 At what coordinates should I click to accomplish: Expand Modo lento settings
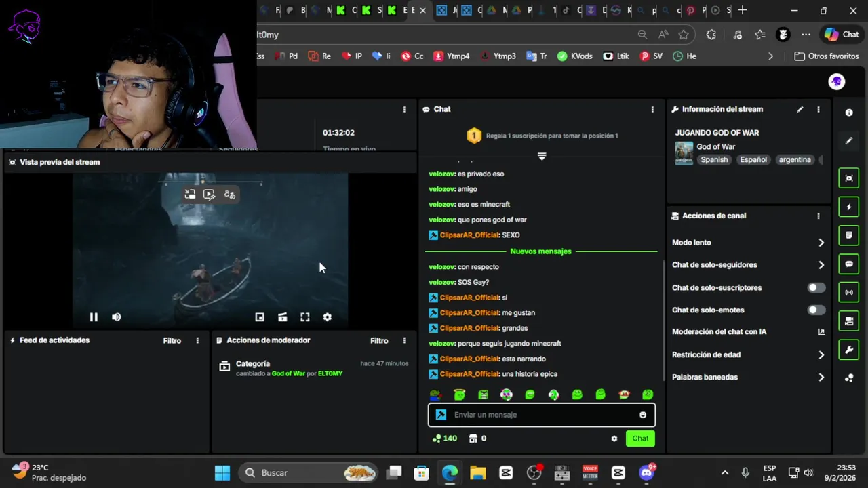(x=749, y=243)
